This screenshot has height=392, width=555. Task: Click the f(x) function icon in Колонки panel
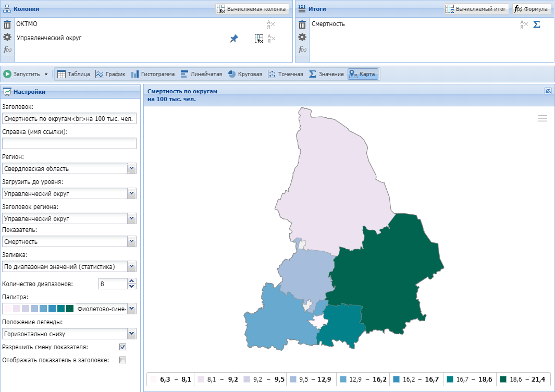pos(7,50)
